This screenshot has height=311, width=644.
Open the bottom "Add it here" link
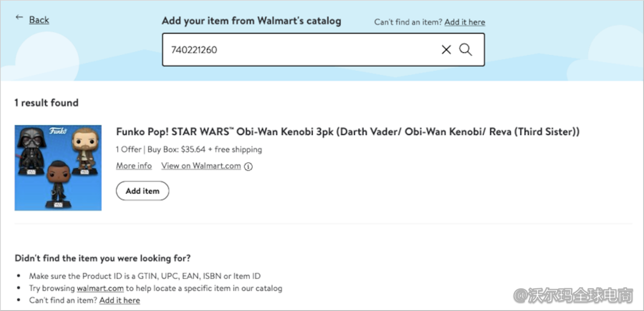120,300
